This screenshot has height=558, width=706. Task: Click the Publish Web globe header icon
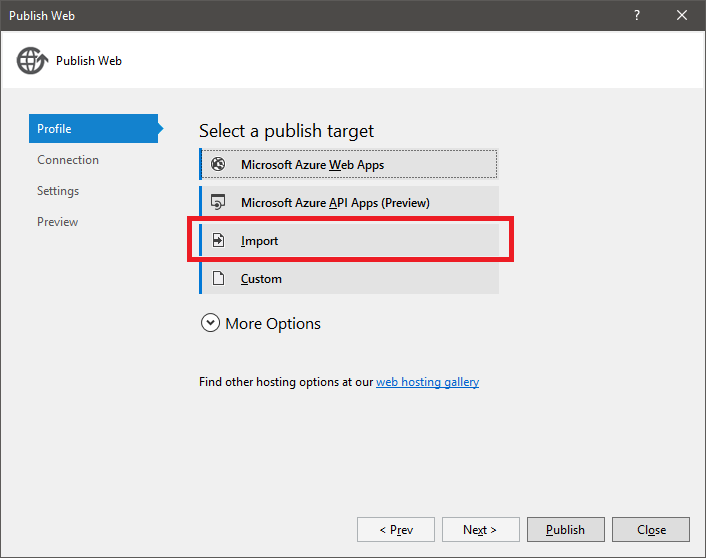[x=32, y=60]
